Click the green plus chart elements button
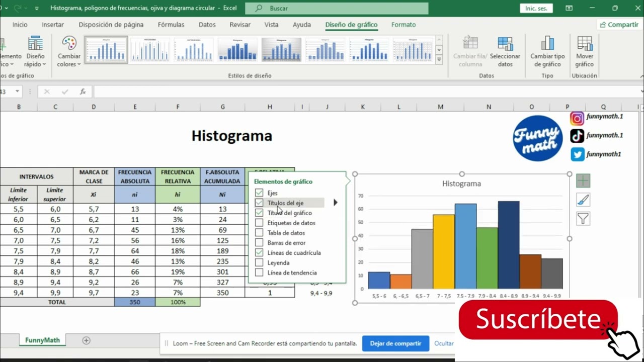Image resolution: width=644 pixels, height=362 pixels. [583, 180]
